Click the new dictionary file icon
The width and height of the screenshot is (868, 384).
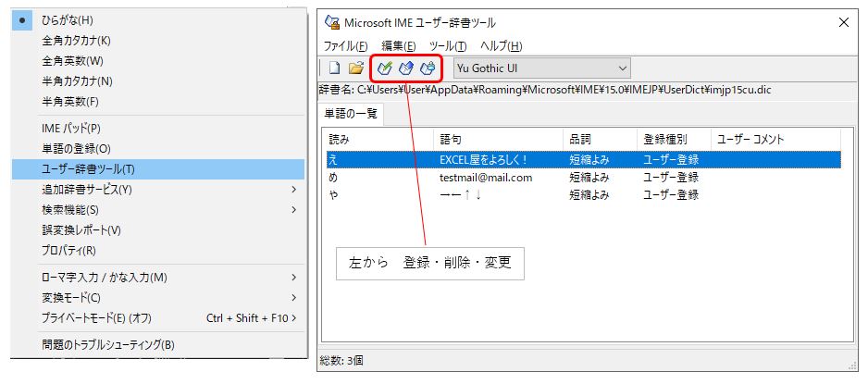click(x=334, y=68)
